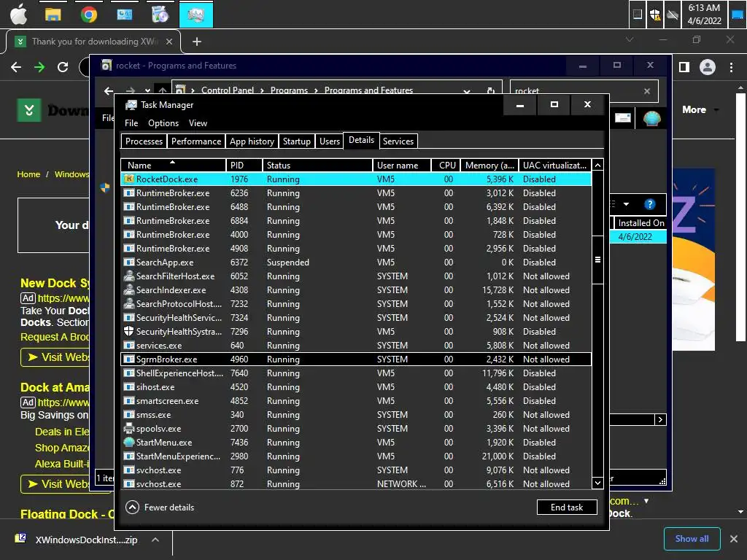Sort by the Status column header
Image resolution: width=747 pixels, height=560 pixels.
[x=318, y=166]
